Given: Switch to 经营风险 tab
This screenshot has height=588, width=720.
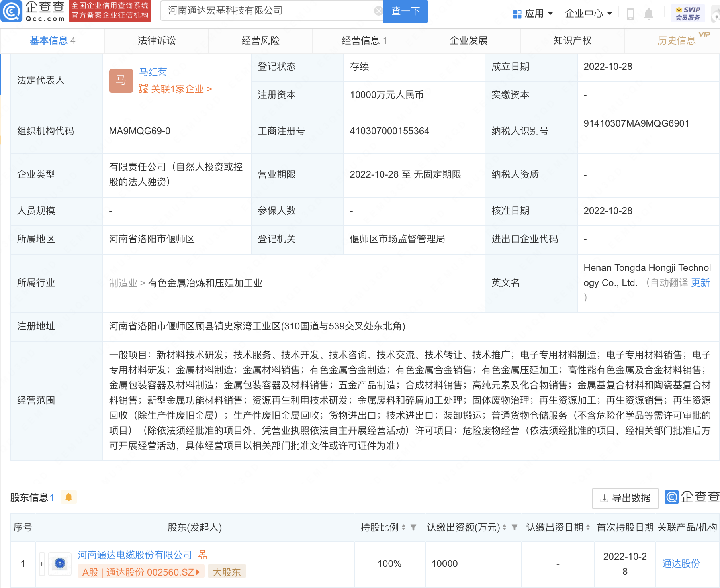Looking at the screenshot, I should [x=260, y=41].
